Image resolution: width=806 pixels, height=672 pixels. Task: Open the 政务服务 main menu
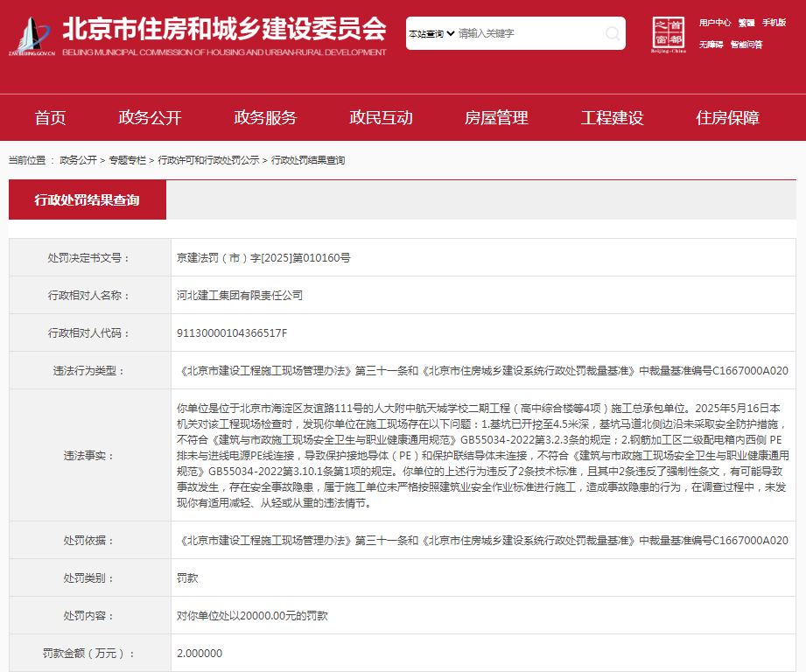[x=266, y=117]
